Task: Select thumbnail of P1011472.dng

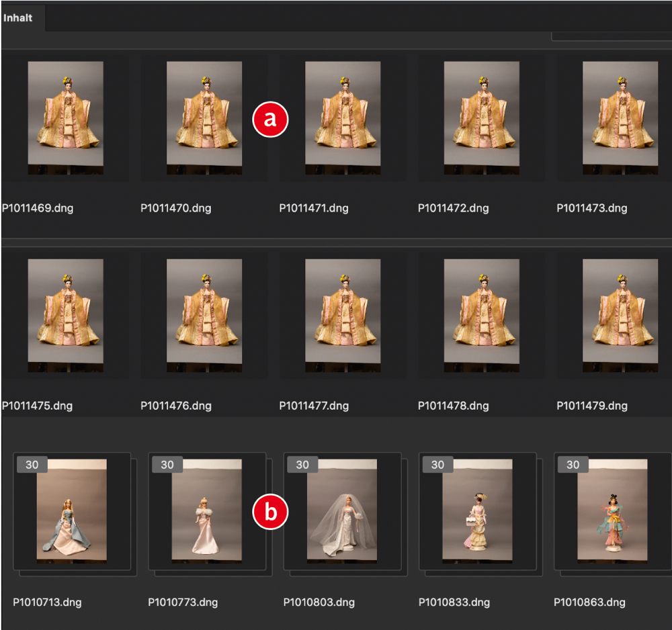Action: [482, 118]
